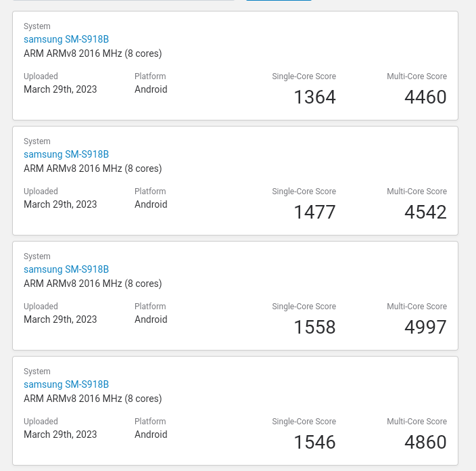
Task: Click the single-core score 1364
Action: tap(314, 97)
